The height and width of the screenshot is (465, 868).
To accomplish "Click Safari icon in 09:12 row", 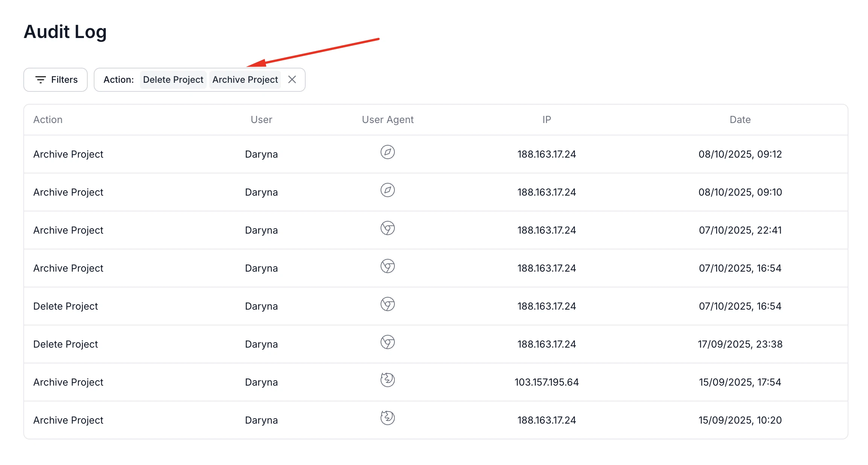I will 387,152.
